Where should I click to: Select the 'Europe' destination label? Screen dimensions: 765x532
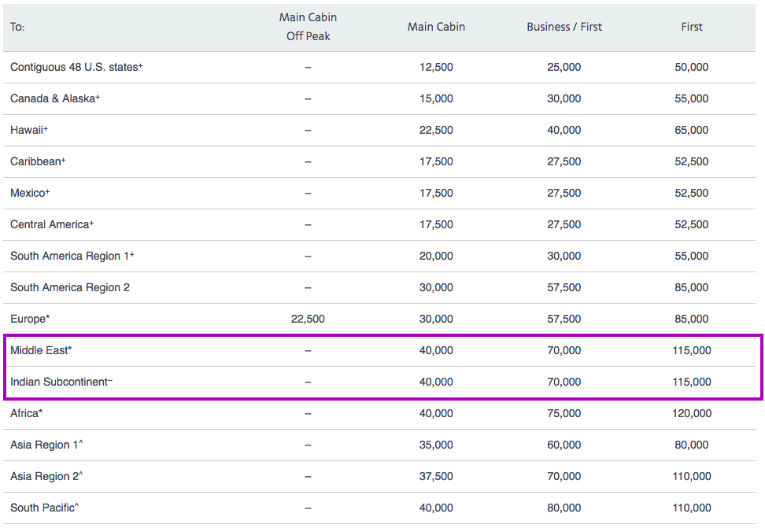pos(30,319)
